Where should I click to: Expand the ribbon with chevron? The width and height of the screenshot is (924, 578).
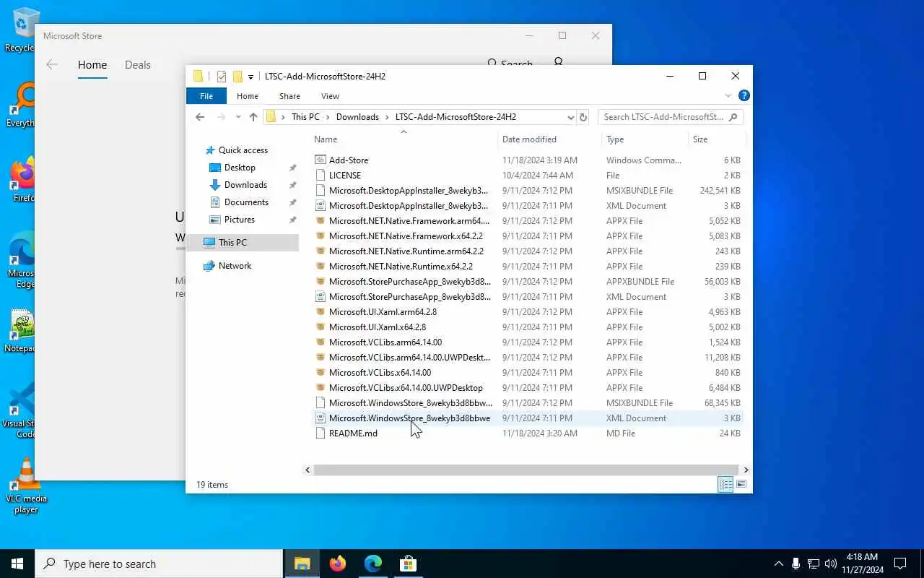(728, 95)
